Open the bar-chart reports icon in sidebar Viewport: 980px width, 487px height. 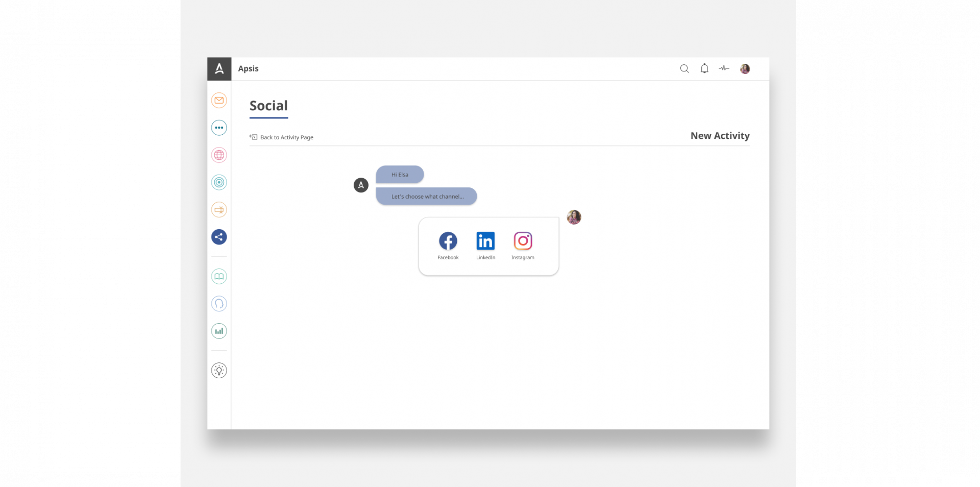219,331
